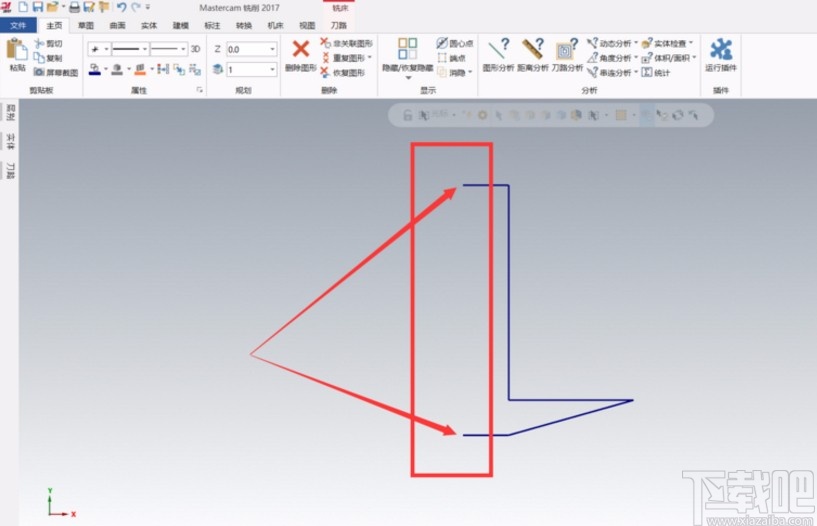Toggle the 3D/2D construction mode
817x526 pixels.
(x=196, y=49)
